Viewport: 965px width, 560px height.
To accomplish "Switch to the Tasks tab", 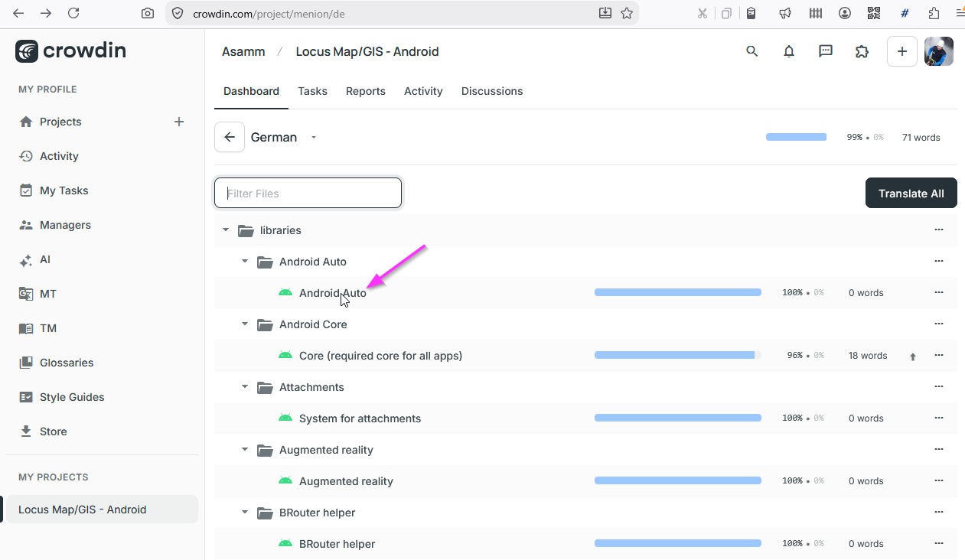I will 312,91.
